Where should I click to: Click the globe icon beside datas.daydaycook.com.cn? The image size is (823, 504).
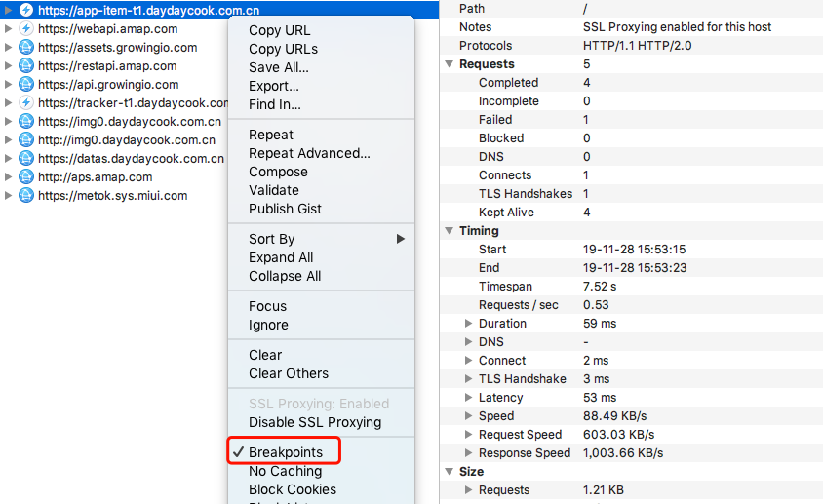[x=26, y=158]
